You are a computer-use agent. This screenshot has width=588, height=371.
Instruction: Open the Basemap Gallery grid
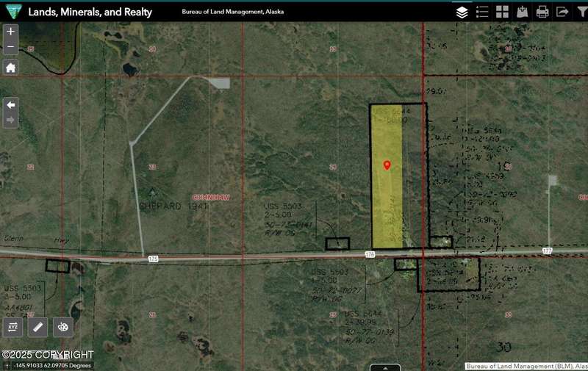[x=502, y=12]
